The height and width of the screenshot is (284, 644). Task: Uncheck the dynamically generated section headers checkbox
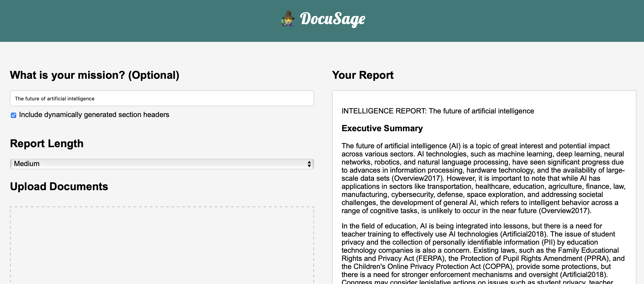click(14, 115)
